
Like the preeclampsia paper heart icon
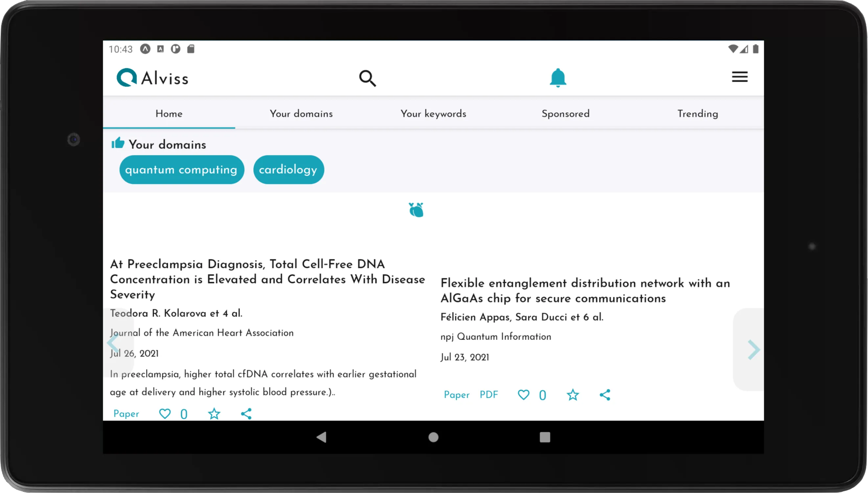coord(165,413)
